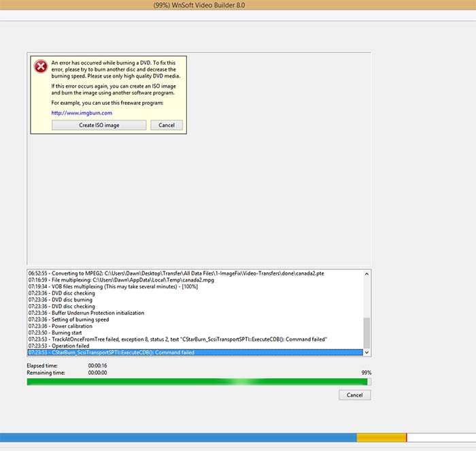Click the green burning progress bar

coord(199,382)
